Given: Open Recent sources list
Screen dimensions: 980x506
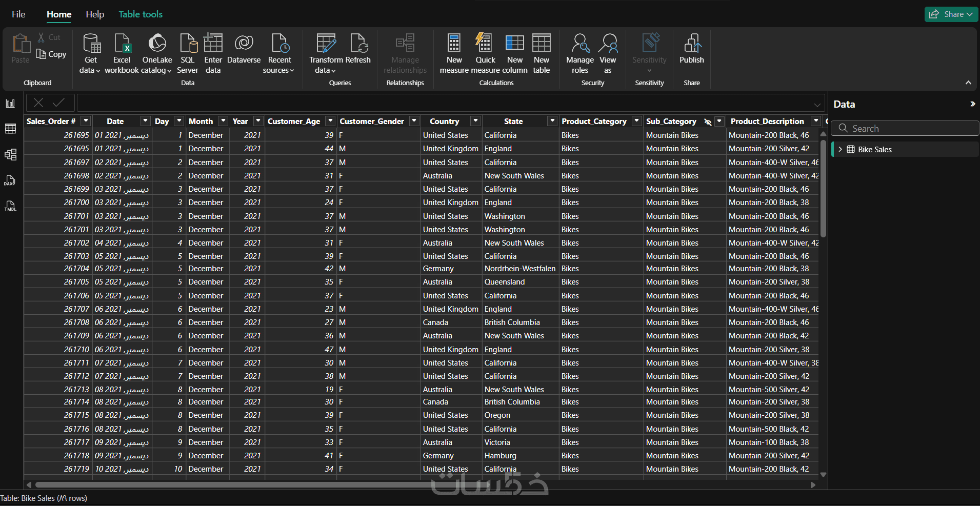Looking at the screenshot, I should [279, 53].
